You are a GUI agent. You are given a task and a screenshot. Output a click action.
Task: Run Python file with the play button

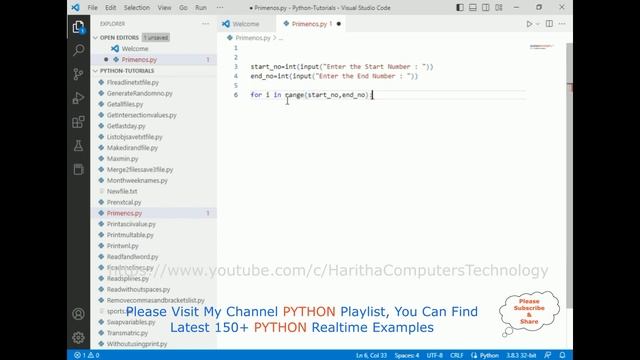pos(529,24)
